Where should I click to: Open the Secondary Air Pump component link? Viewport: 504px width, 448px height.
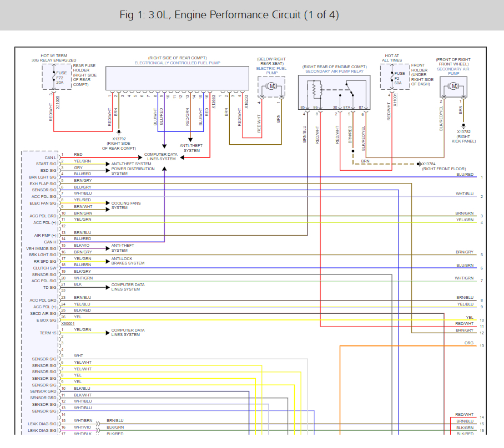click(x=453, y=72)
